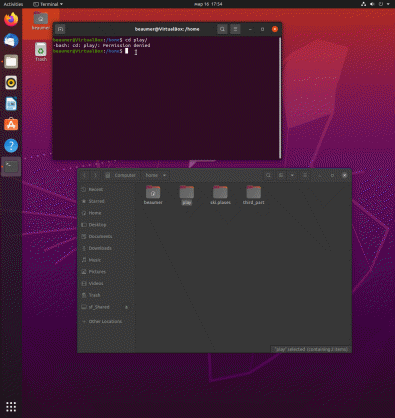Click the Files status bar text
The height and width of the screenshot is (418, 395).
(310, 349)
